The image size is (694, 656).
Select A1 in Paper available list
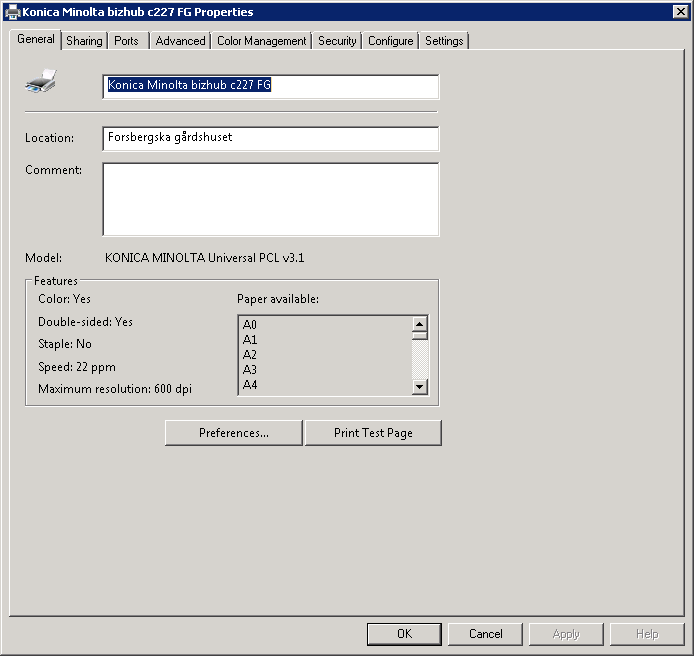pyautogui.click(x=250, y=340)
